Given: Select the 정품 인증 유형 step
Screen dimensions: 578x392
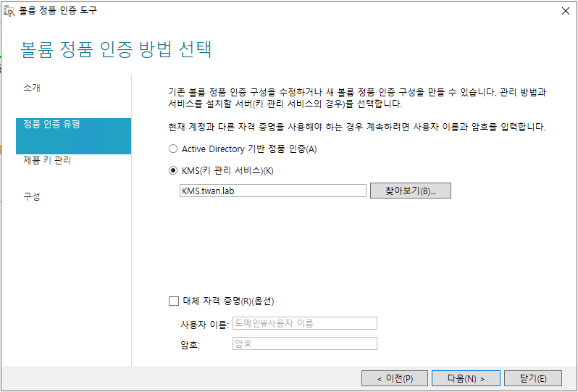Looking at the screenshot, I should [x=73, y=136].
